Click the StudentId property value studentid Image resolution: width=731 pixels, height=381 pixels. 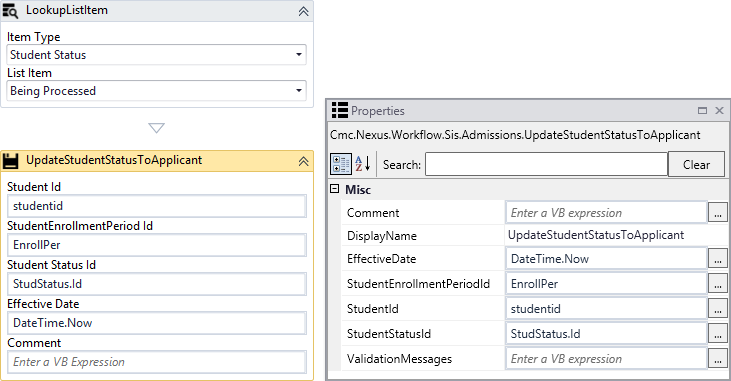[606, 309]
